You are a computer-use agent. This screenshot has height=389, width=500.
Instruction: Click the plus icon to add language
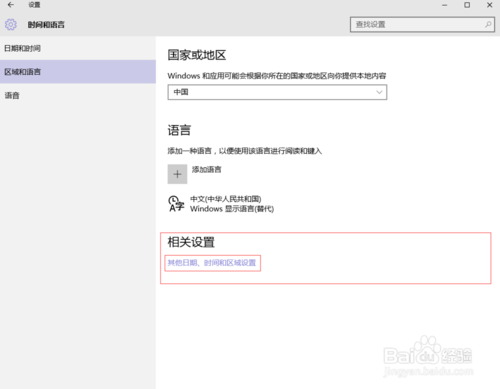pyautogui.click(x=177, y=174)
